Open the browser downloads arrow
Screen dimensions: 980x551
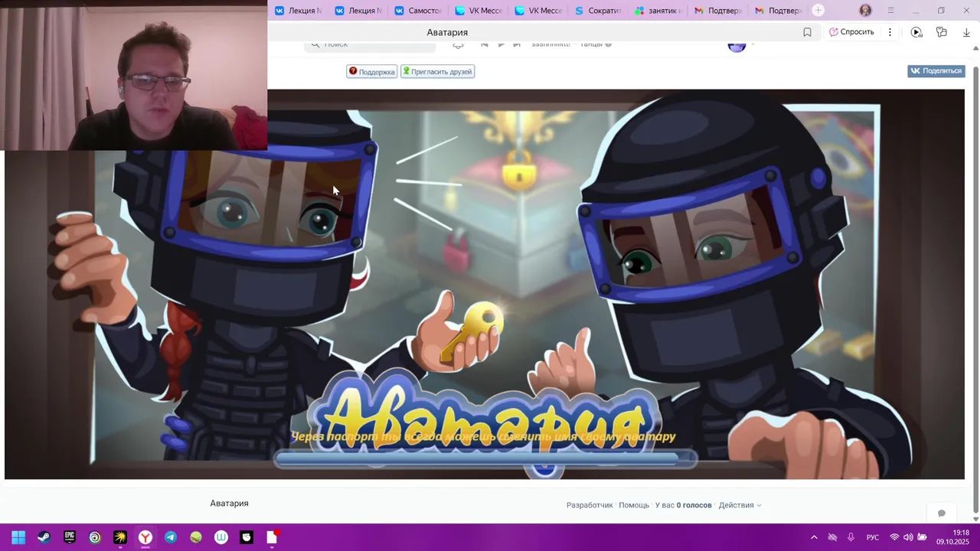[x=966, y=32]
